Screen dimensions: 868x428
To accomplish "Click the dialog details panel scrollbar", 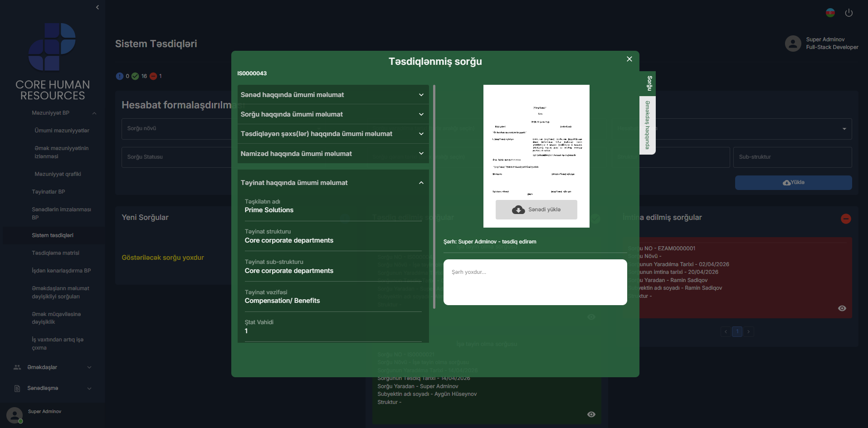I will (434, 197).
